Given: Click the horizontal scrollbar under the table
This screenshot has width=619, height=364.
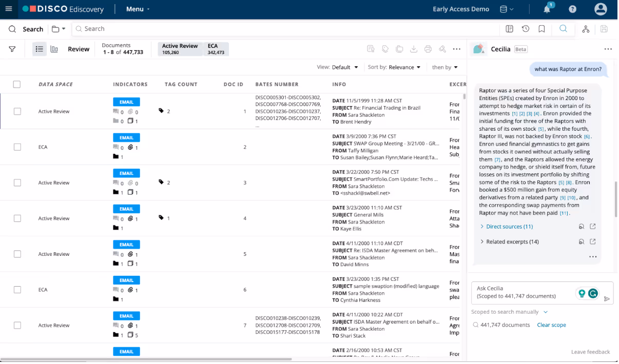Looking at the screenshot, I should 146,359.
